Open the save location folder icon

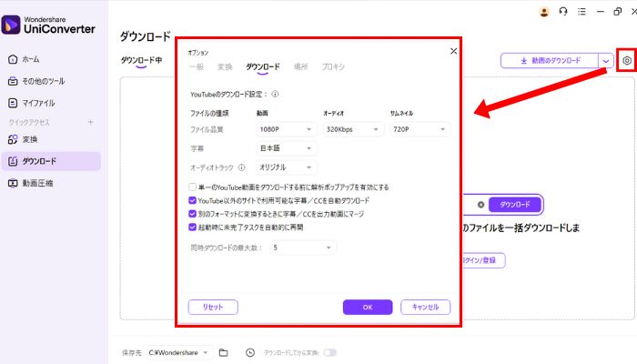pyautogui.click(x=224, y=352)
